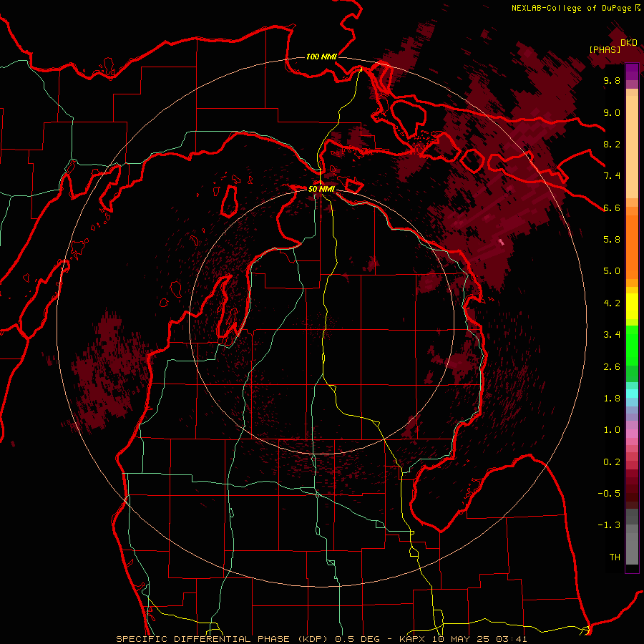Click the purple top segment of the color bar

click(x=632, y=72)
